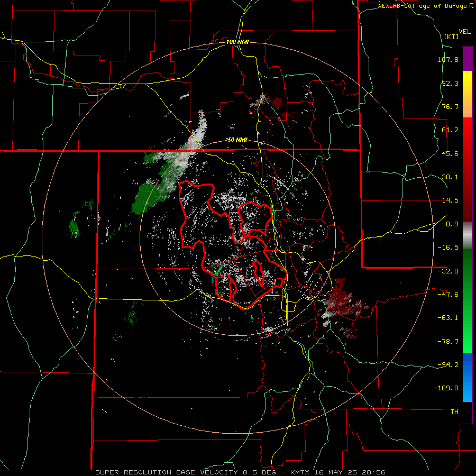The height and width of the screenshot is (476, 476).
Task: Click the -109.8 legend value
Action: (x=446, y=388)
